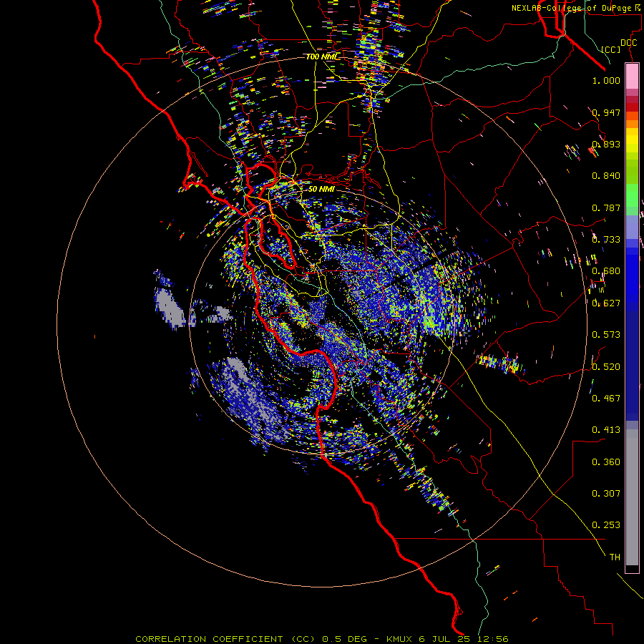Select the 0.573 legend value

[x=606, y=335]
